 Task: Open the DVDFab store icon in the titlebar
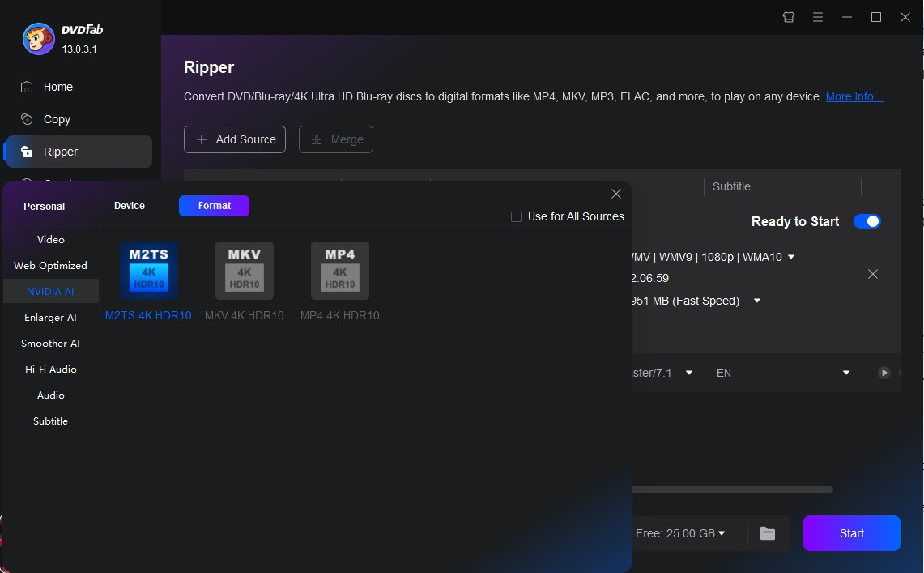tap(788, 16)
